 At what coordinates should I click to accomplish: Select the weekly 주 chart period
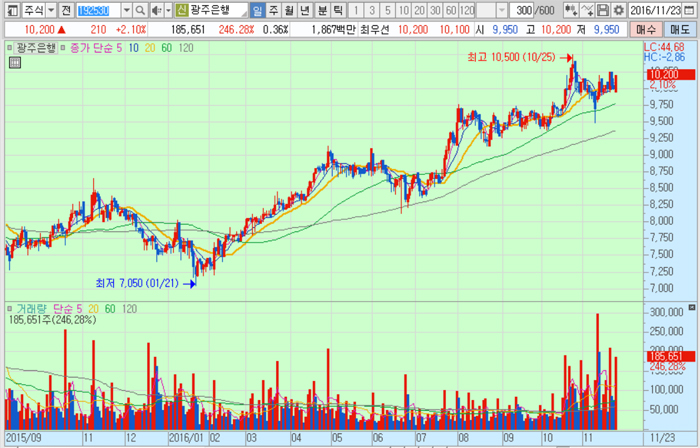pyautogui.click(x=273, y=10)
